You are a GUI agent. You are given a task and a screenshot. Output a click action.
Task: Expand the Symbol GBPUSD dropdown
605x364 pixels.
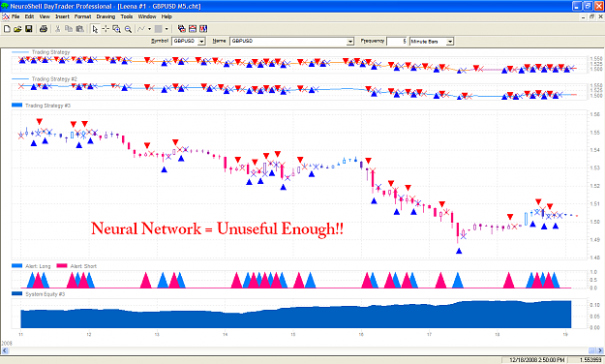(201, 42)
